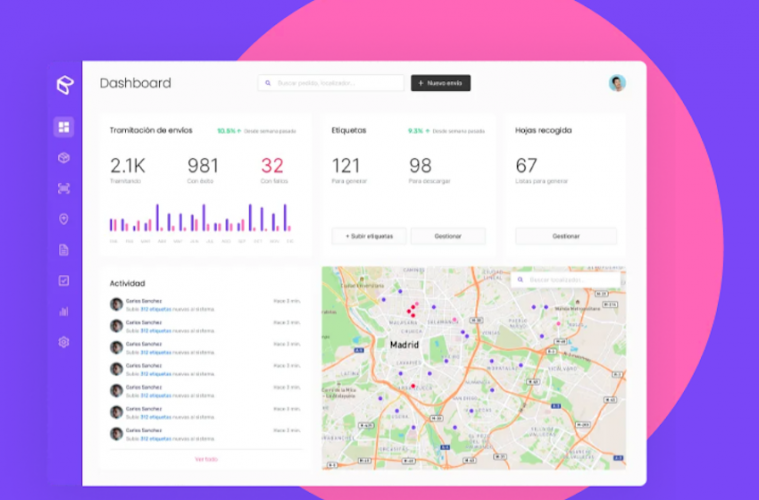
Task: Click the Etiquetas card heading
Action: point(349,130)
